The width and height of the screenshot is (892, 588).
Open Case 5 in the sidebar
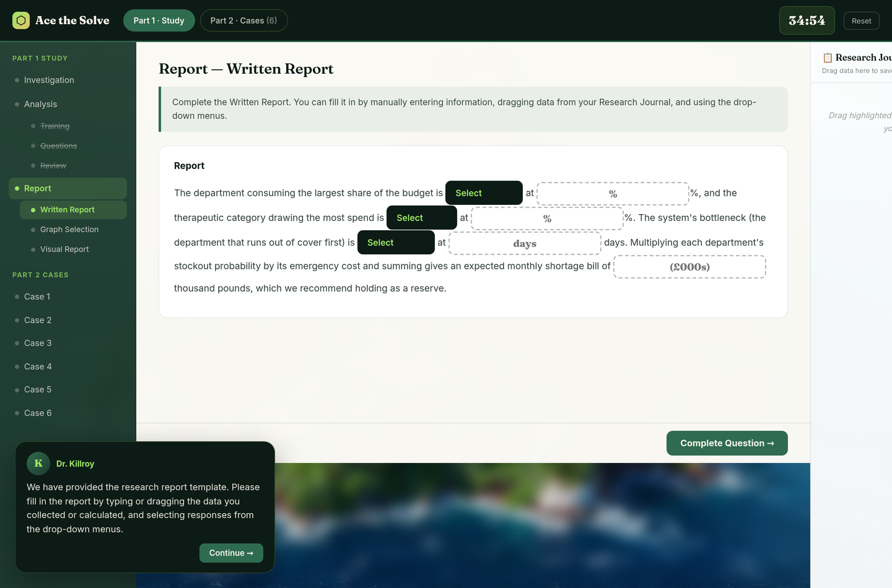[x=68, y=389]
